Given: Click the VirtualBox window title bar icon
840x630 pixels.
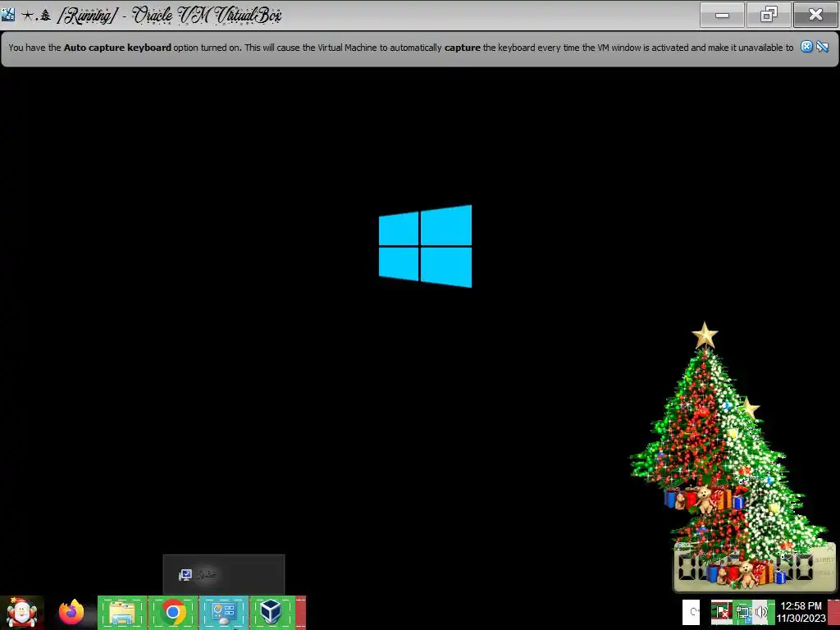Looking at the screenshot, I should (x=8, y=15).
